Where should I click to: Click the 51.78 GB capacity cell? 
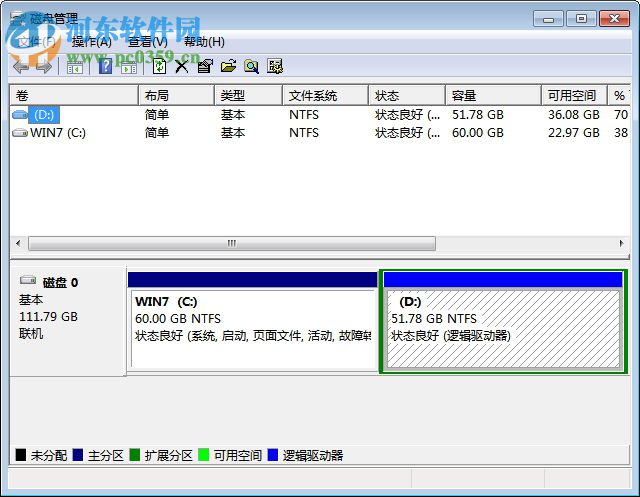478,115
